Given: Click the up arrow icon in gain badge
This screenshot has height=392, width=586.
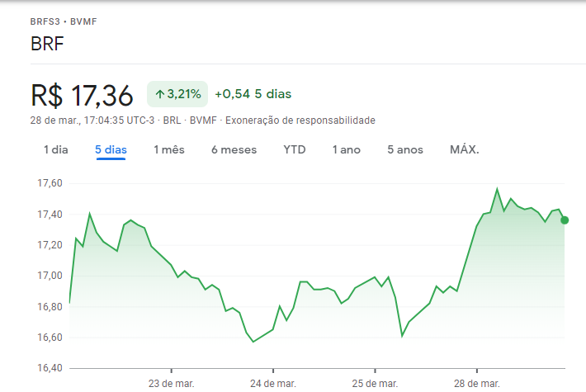Looking at the screenshot, I should pyautogui.click(x=160, y=94).
